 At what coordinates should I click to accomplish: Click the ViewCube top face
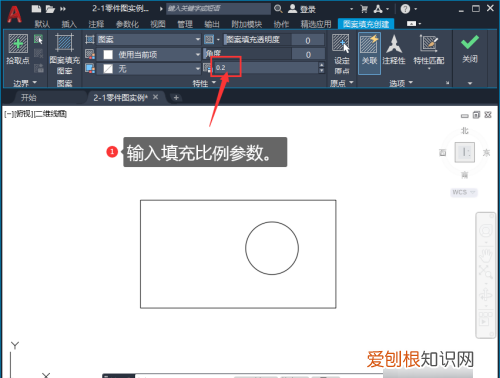tap(465, 152)
